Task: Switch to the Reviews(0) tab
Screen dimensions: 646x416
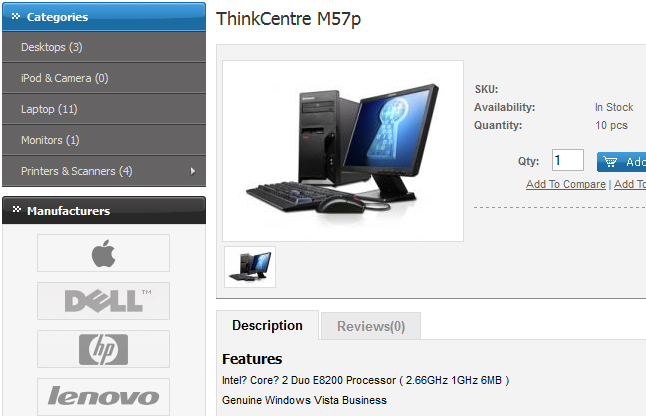Action: point(371,326)
